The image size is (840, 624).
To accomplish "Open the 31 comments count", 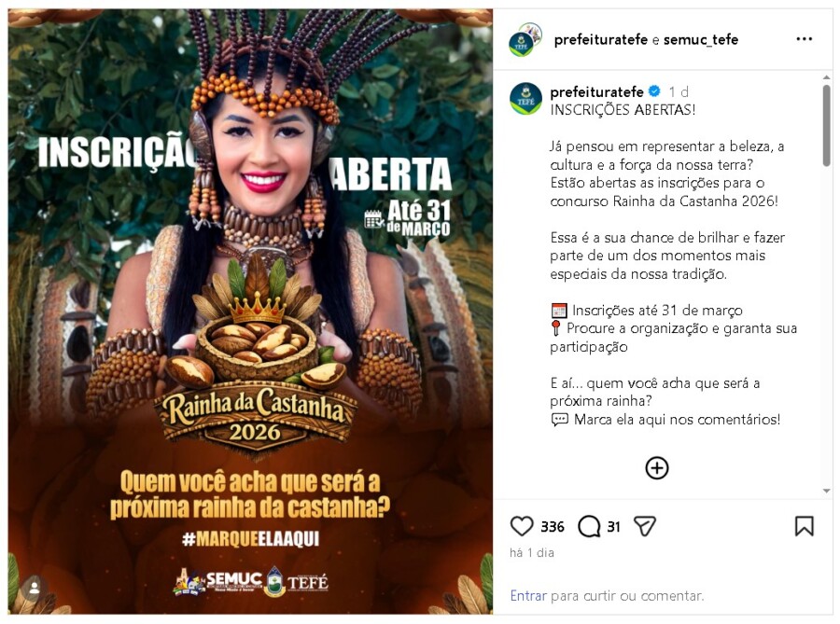I will [613, 527].
